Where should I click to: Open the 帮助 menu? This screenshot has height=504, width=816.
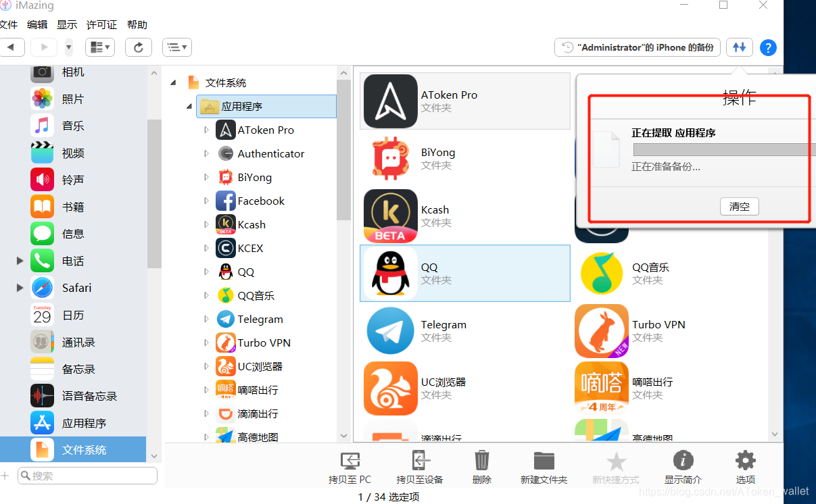pyautogui.click(x=137, y=25)
